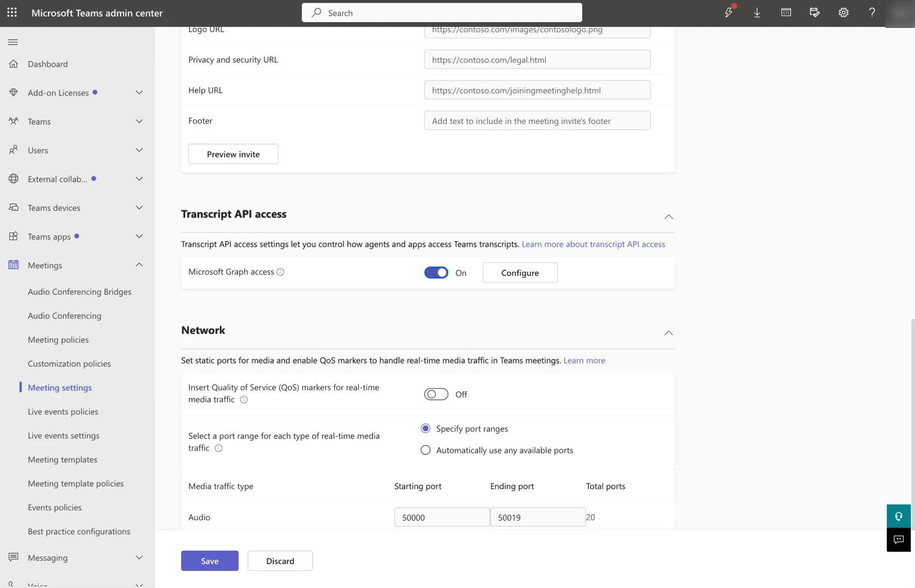Click the Users icon in sidebar
The width and height of the screenshot is (915, 588).
coord(13,150)
